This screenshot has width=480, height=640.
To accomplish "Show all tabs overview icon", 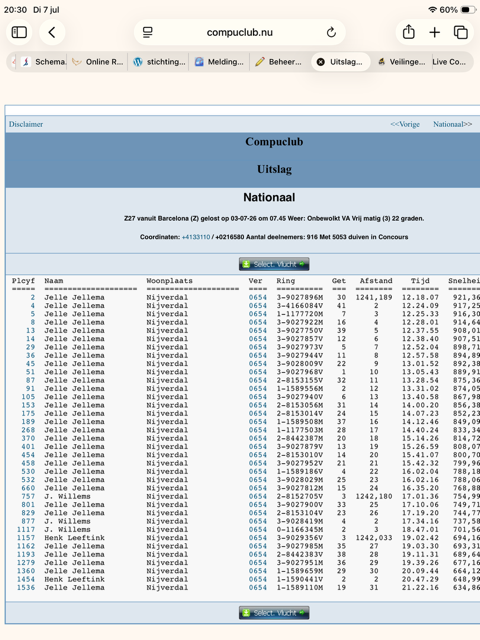I will pos(461,32).
